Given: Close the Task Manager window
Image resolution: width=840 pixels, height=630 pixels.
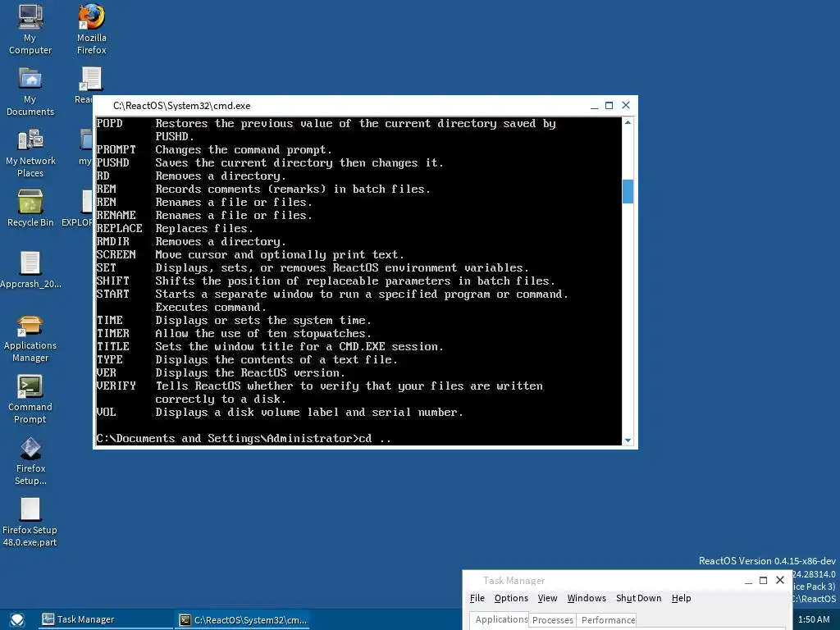Looking at the screenshot, I should 780,580.
